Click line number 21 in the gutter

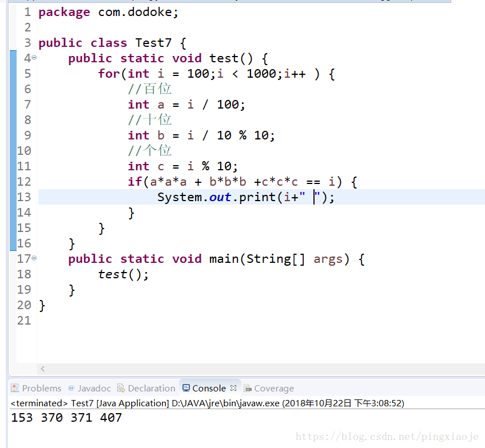click(x=24, y=321)
